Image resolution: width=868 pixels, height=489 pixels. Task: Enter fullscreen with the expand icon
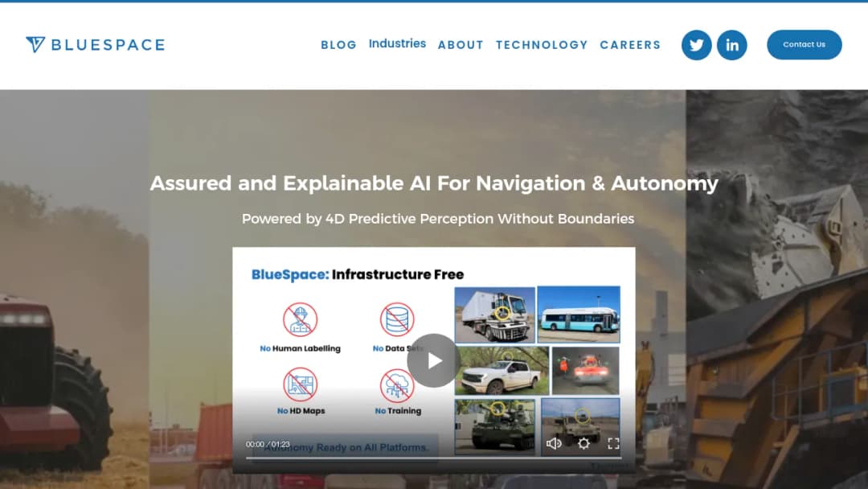(613, 444)
